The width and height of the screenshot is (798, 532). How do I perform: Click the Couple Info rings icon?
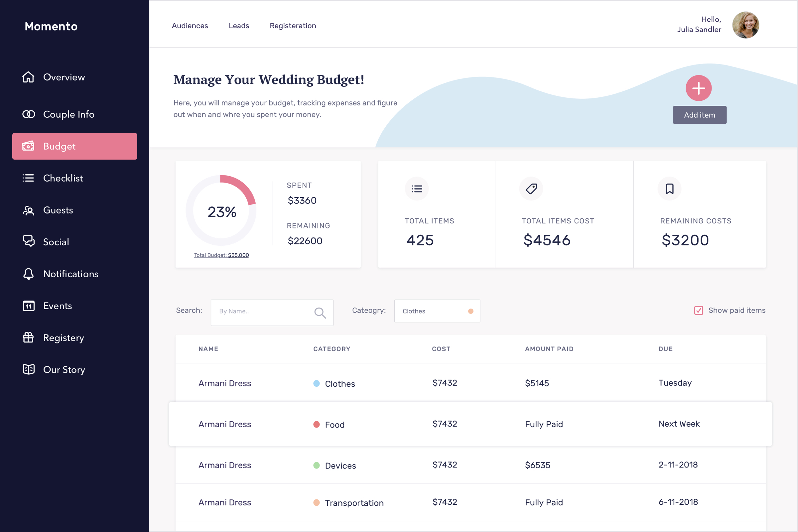29,114
